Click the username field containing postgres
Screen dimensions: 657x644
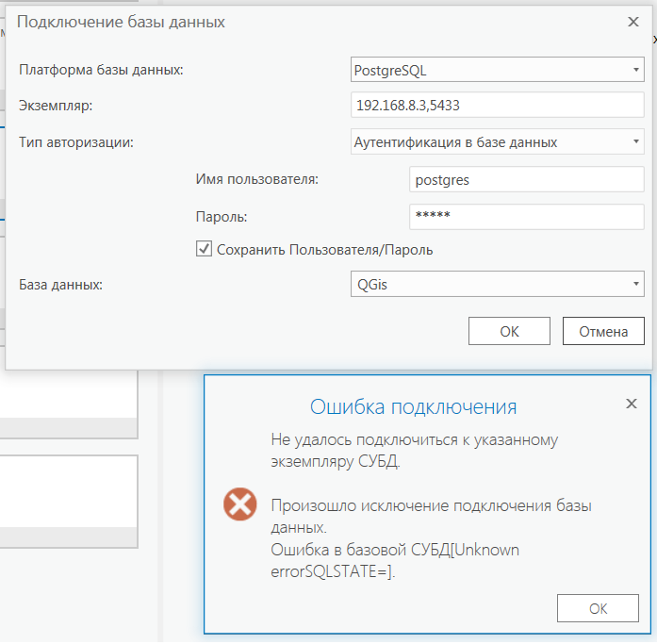(526, 179)
